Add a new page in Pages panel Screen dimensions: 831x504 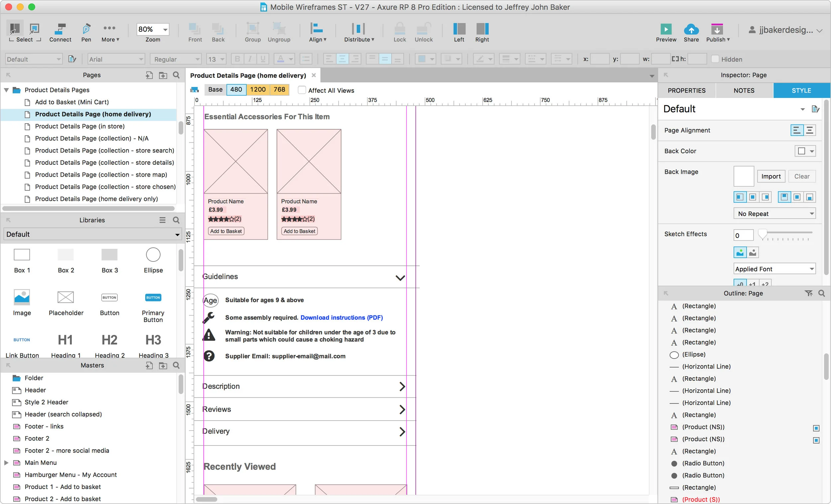(x=149, y=75)
